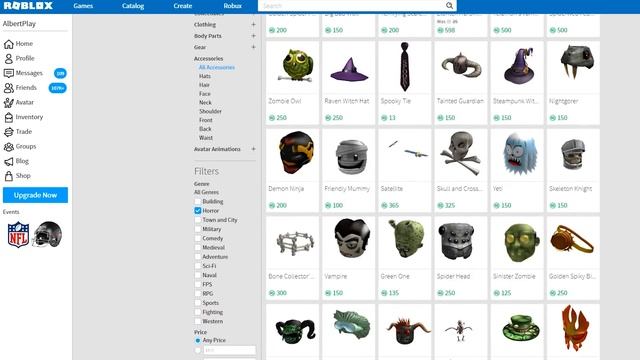Open the Robux menu
The image size is (640, 360).
(233, 6)
